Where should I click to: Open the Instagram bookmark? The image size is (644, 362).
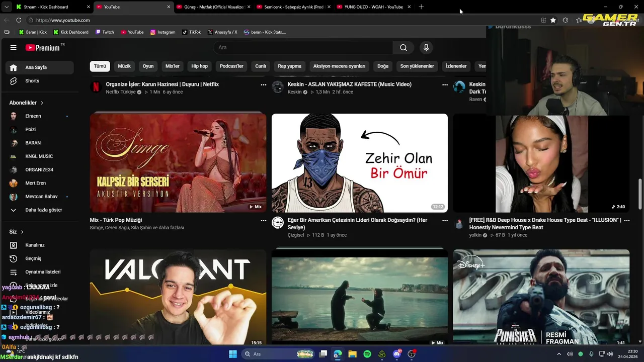coord(163,32)
